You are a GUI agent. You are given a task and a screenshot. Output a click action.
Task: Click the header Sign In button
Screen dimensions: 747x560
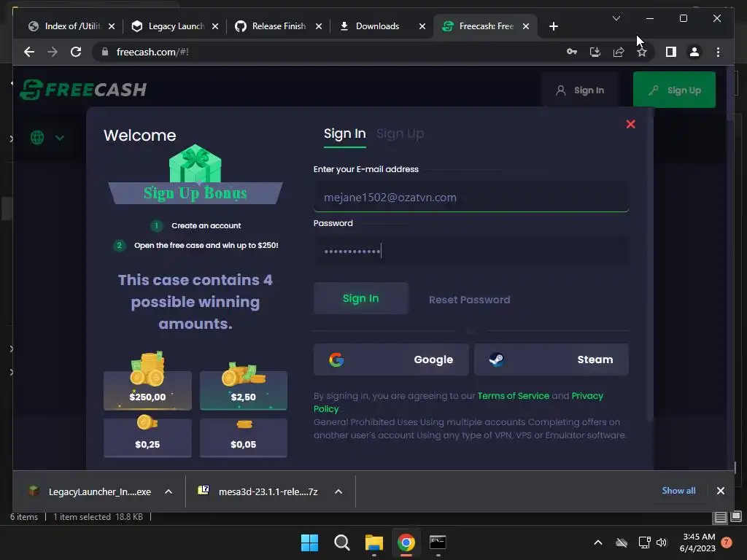tap(580, 90)
